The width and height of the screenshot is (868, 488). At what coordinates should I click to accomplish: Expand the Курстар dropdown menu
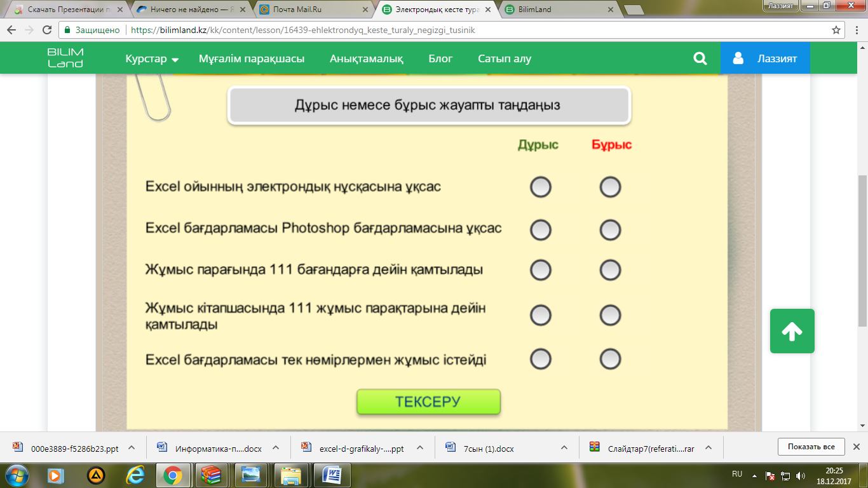pyautogui.click(x=152, y=58)
